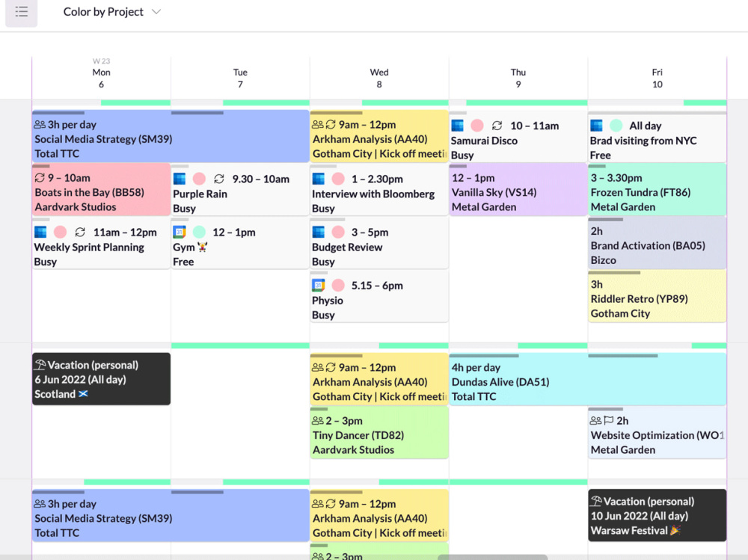Open the Tiny Dancer (TD82) booking
Image resolution: width=748 pixels, height=560 pixels.
tap(379, 433)
